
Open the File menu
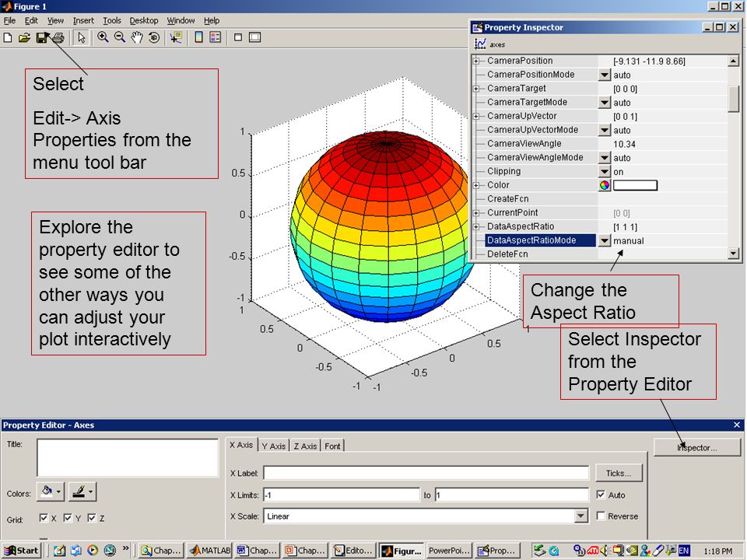coord(9,20)
